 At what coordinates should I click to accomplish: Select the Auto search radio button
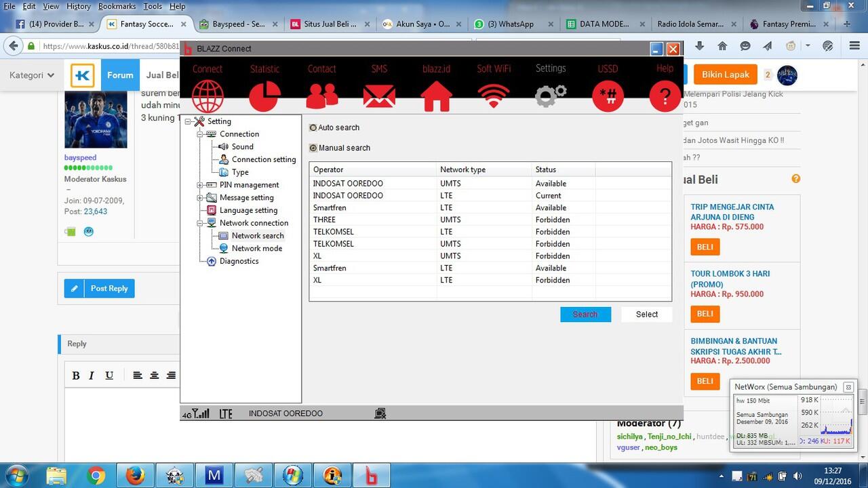point(313,127)
